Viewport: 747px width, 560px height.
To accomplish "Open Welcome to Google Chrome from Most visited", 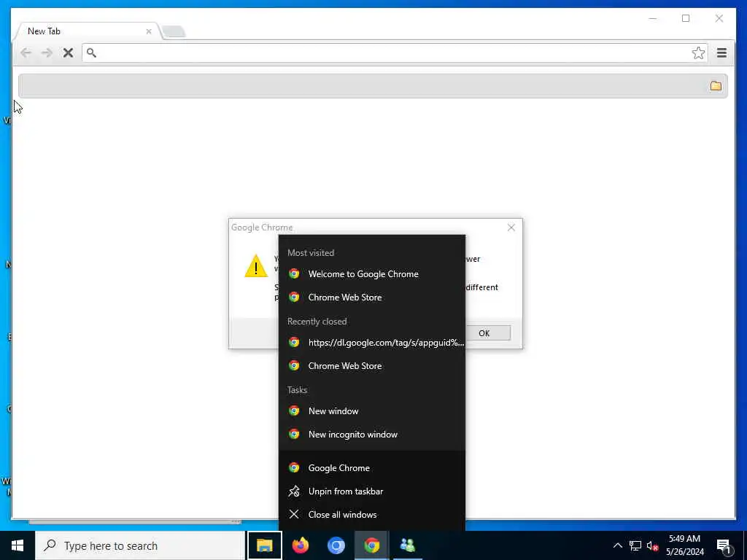I will [x=372, y=274].
